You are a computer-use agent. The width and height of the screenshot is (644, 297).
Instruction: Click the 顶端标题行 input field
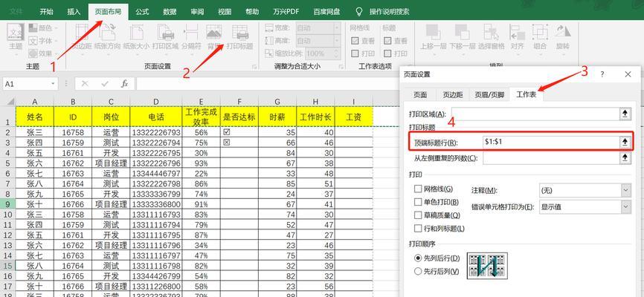tap(550, 142)
